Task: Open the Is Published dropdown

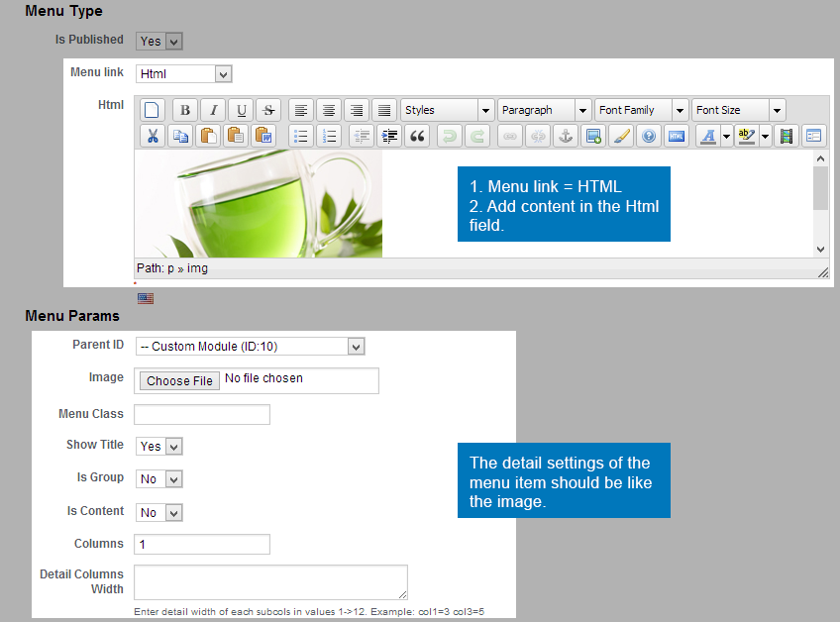Action: click(x=158, y=42)
